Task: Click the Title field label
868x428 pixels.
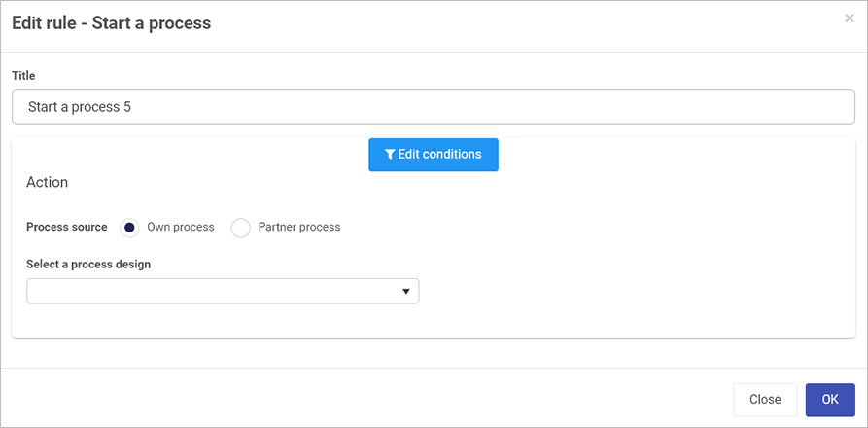Action: 23,76
